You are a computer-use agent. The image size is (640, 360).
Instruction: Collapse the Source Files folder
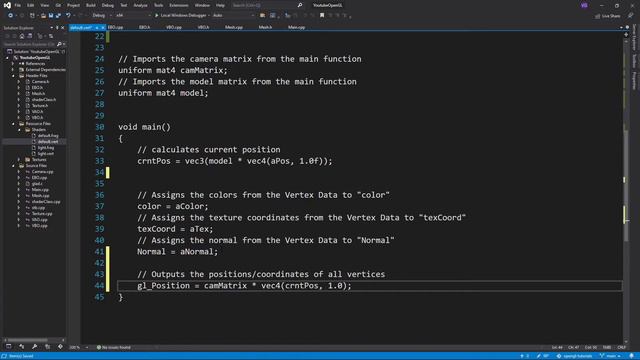pos(13,166)
